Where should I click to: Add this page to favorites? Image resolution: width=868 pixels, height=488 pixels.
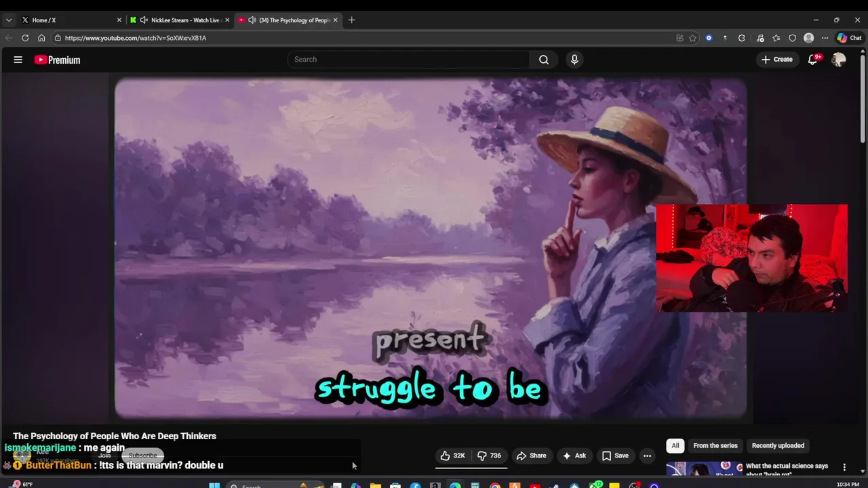point(692,38)
